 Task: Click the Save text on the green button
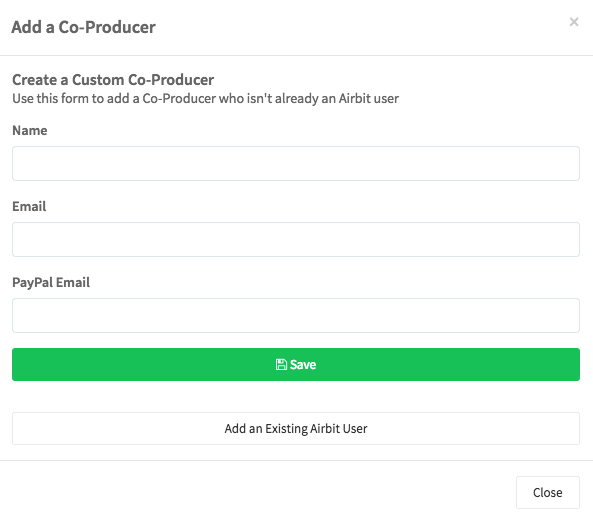pyautogui.click(x=303, y=364)
